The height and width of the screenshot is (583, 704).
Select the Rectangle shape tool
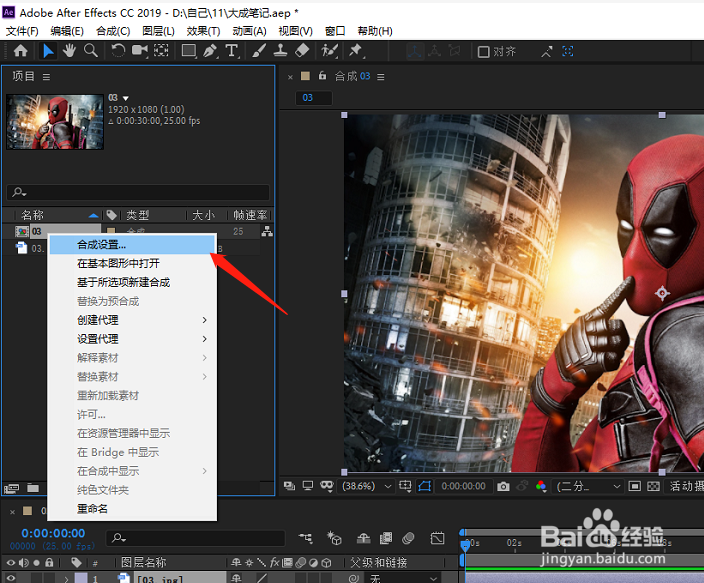[x=189, y=51]
